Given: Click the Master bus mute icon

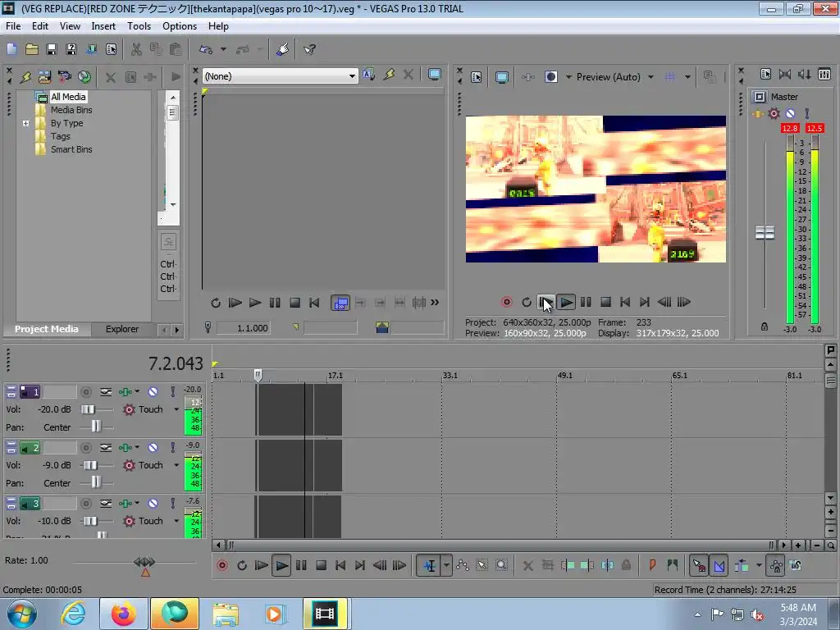Looking at the screenshot, I should click(x=790, y=113).
